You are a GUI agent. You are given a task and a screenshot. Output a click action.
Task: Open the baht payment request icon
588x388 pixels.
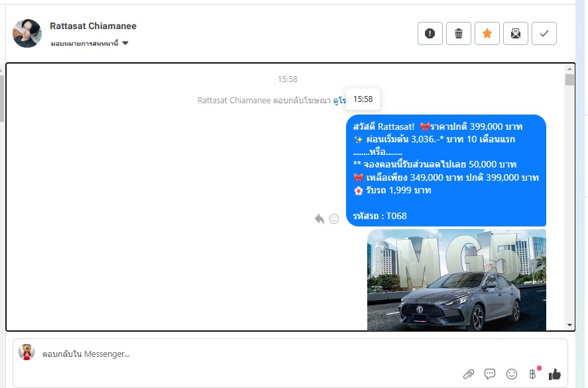533,374
